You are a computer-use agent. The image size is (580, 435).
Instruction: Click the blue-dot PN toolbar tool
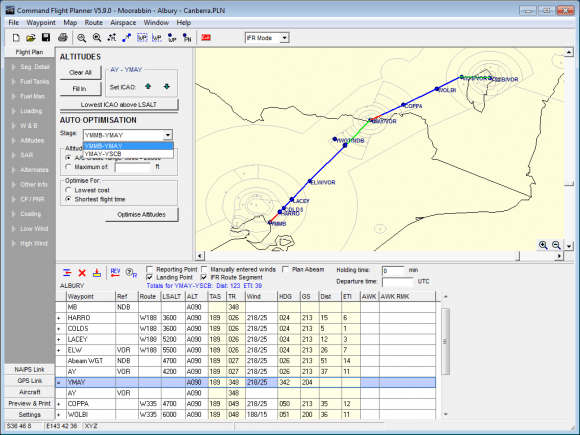click(x=187, y=38)
